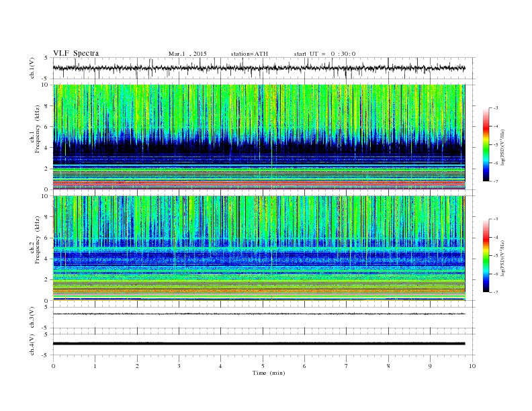
Task: Click the color bar beside the ch.2 spectrogram
Action: click(486, 256)
